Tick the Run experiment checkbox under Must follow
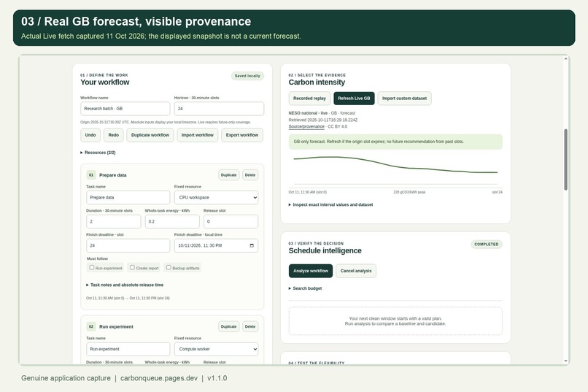Image resolution: width=588 pixels, height=392 pixels. pyautogui.click(x=91, y=267)
